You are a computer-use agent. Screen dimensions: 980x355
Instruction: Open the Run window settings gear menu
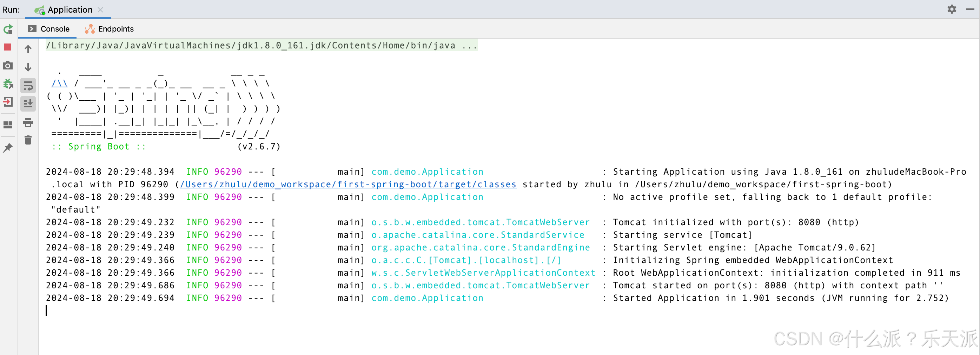(x=952, y=9)
